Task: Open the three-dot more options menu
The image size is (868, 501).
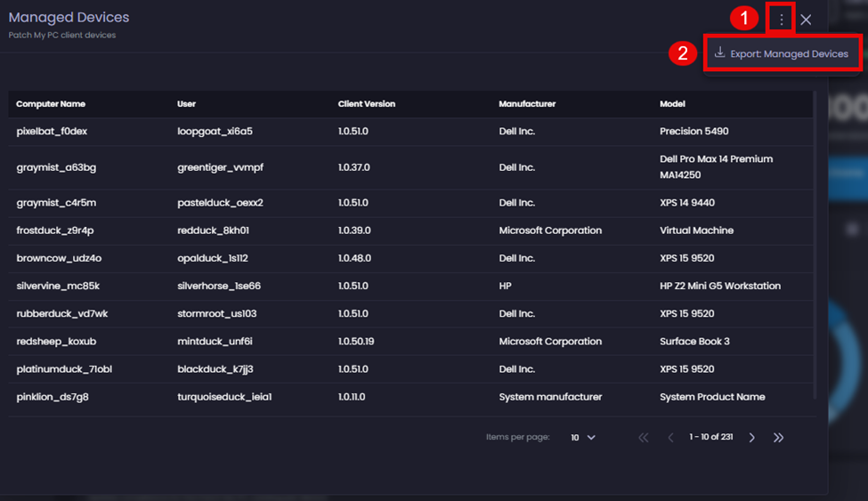Action: pyautogui.click(x=781, y=20)
